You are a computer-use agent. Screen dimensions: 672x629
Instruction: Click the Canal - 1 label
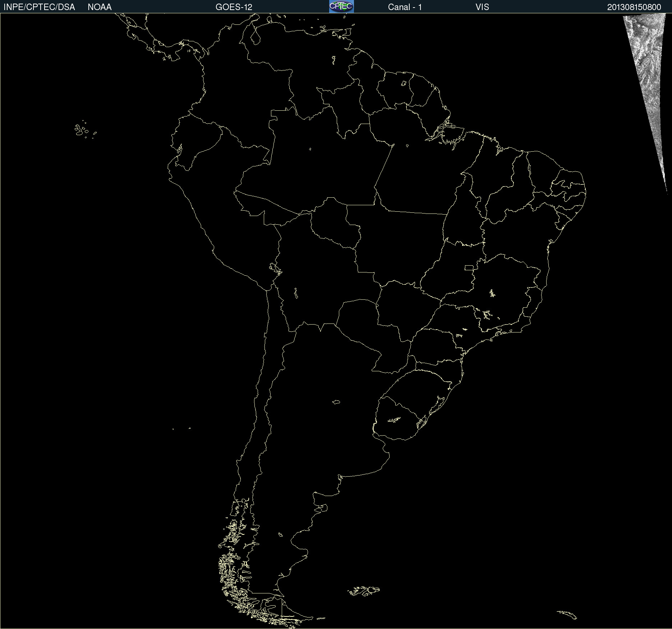pyautogui.click(x=405, y=7)
